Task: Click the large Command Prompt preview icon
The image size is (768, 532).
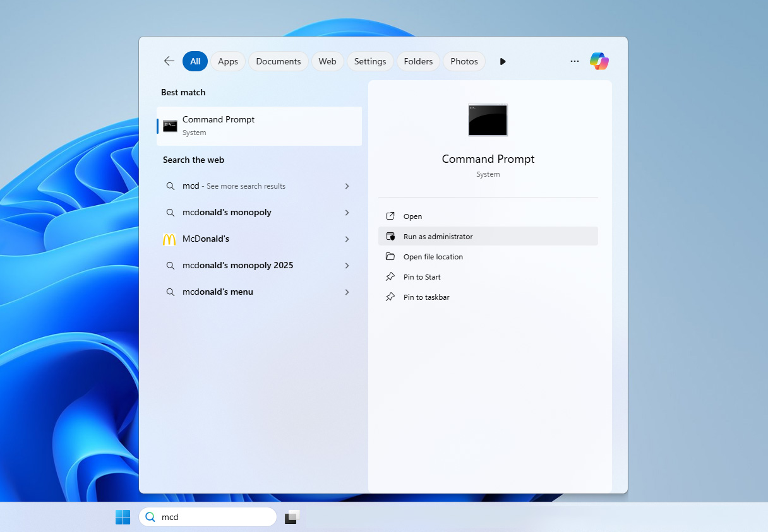Action: click(488, 120)
